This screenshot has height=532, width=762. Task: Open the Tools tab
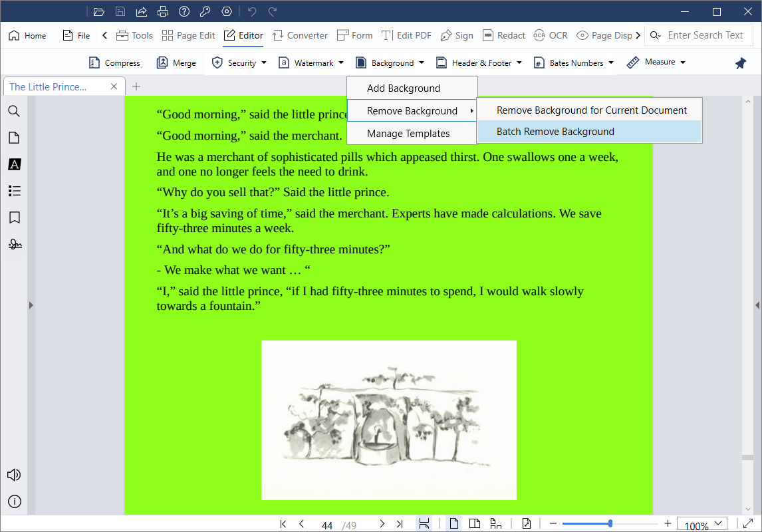(x=134, y=35)
